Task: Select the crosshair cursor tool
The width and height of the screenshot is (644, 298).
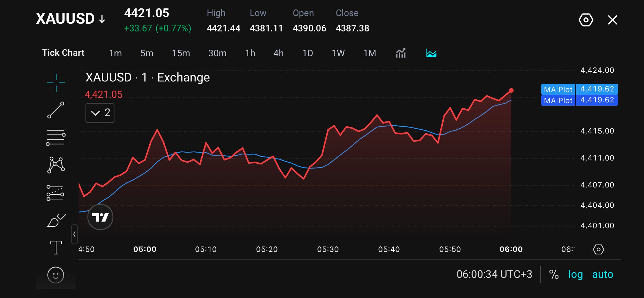Action: pos(56,83)
